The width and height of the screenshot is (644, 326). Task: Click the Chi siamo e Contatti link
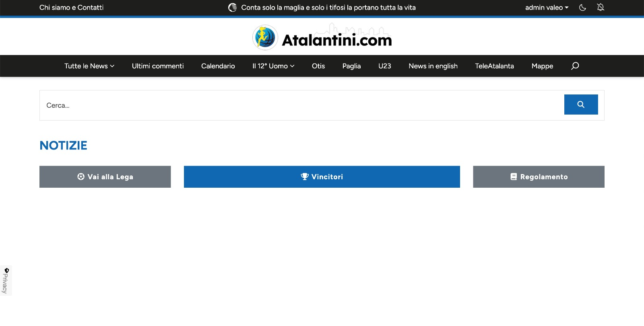(x=71, y=8)
